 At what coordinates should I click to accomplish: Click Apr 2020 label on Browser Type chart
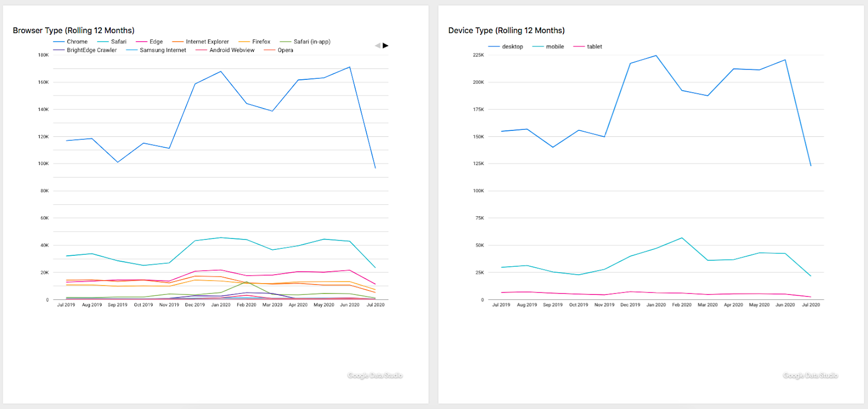coord(298,305)
